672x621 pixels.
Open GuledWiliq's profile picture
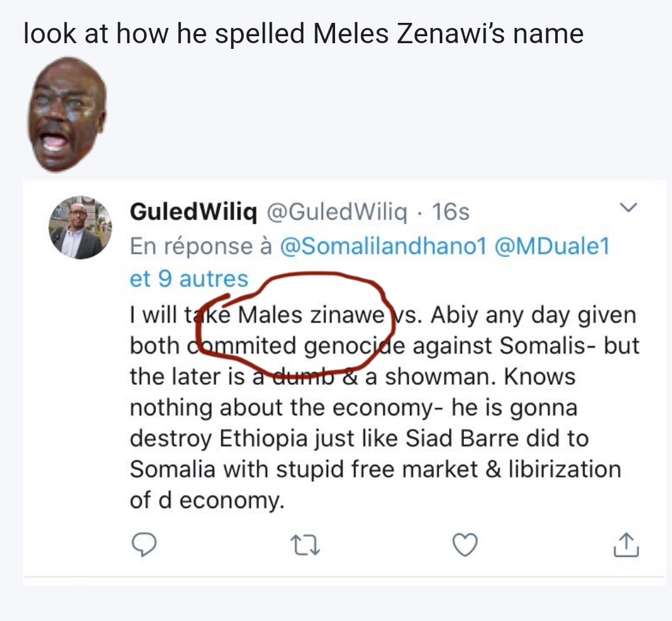[81, 227]
